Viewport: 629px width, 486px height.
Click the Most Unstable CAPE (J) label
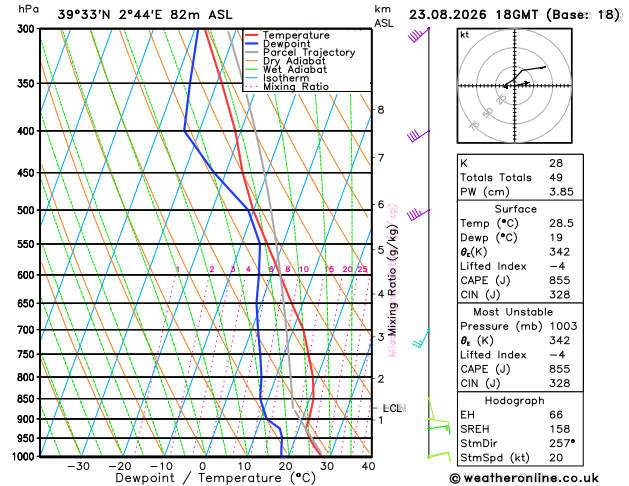pos(485,369)
